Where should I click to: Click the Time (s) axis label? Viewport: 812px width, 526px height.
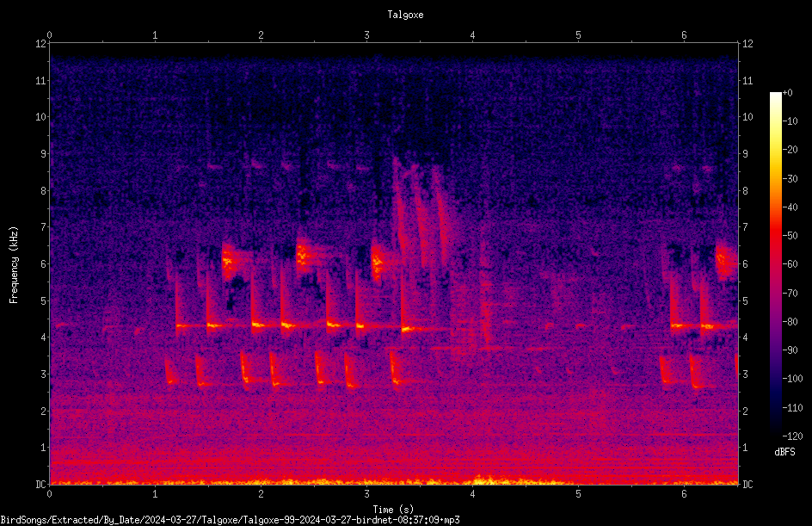click(393, 510)
